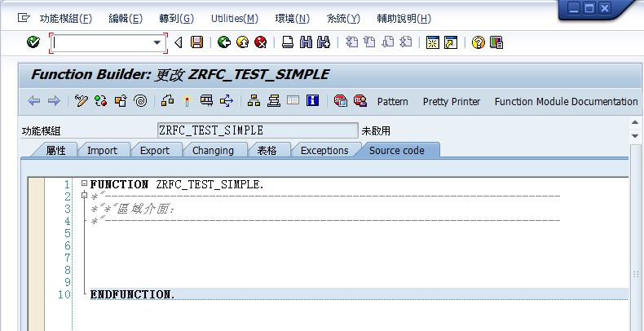This screenshot has height=331, width=644.
Task: Click the ENDFUNCTION. line in the editor
Action: pos(359,294)
